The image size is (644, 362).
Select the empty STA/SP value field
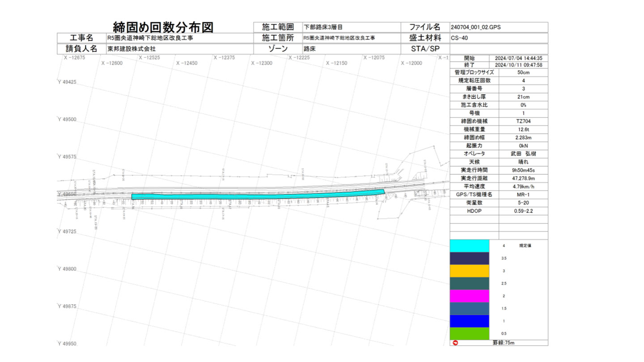[498, 49]
